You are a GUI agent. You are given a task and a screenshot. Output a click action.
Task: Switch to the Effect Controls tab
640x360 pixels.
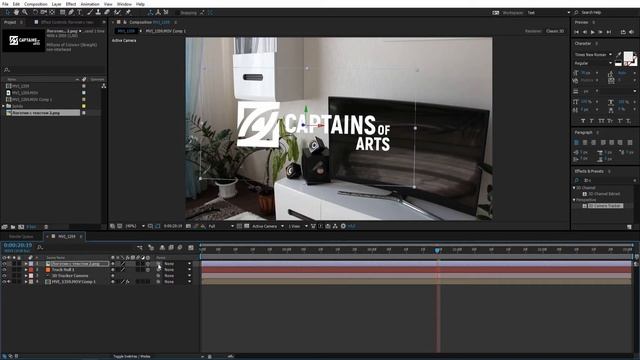pos(67,22)
